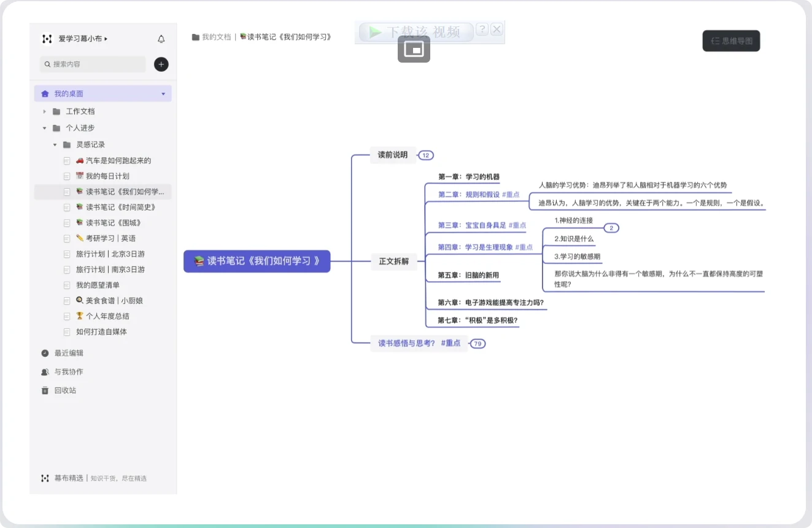Select the root node 读书笔记《我们如何学习》
This screenshot has width=812, height=528.
[x=257, y=261]
